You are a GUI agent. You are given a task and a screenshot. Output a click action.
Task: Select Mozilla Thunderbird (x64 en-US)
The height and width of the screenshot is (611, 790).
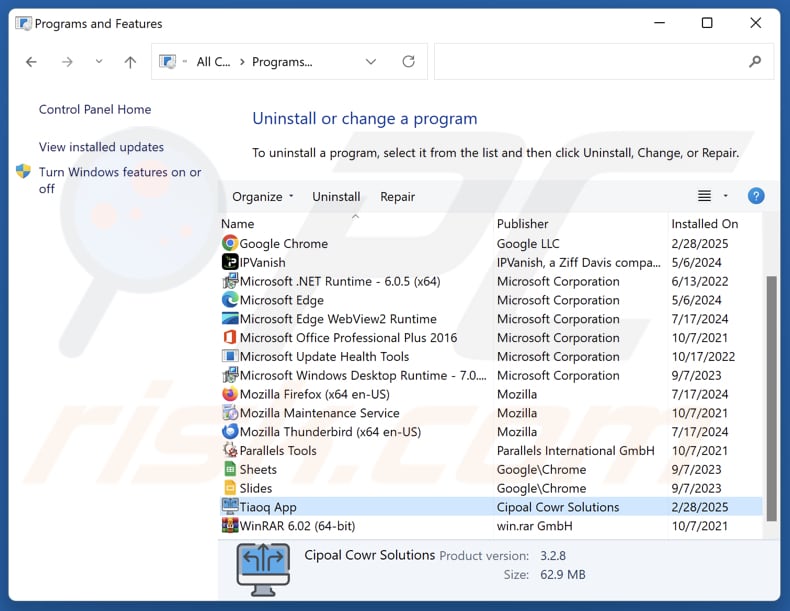330,432
